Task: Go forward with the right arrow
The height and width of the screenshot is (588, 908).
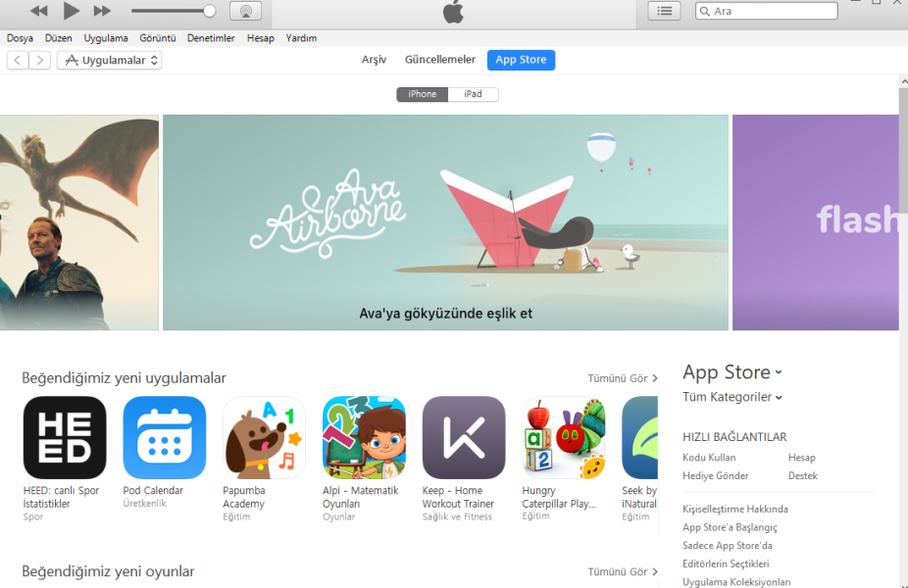Action: [39, 60]
